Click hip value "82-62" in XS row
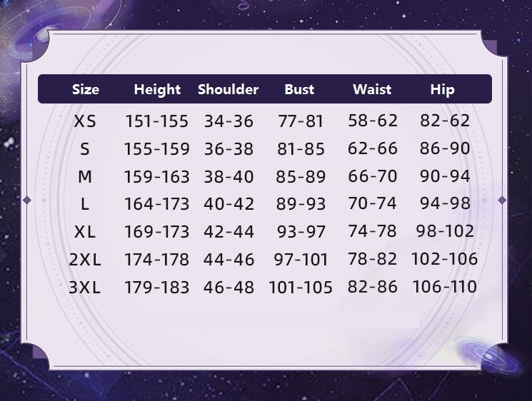Image resolution: width=532 pixels, height=401 pixels. pyautogui.click(x=445, y=121)
